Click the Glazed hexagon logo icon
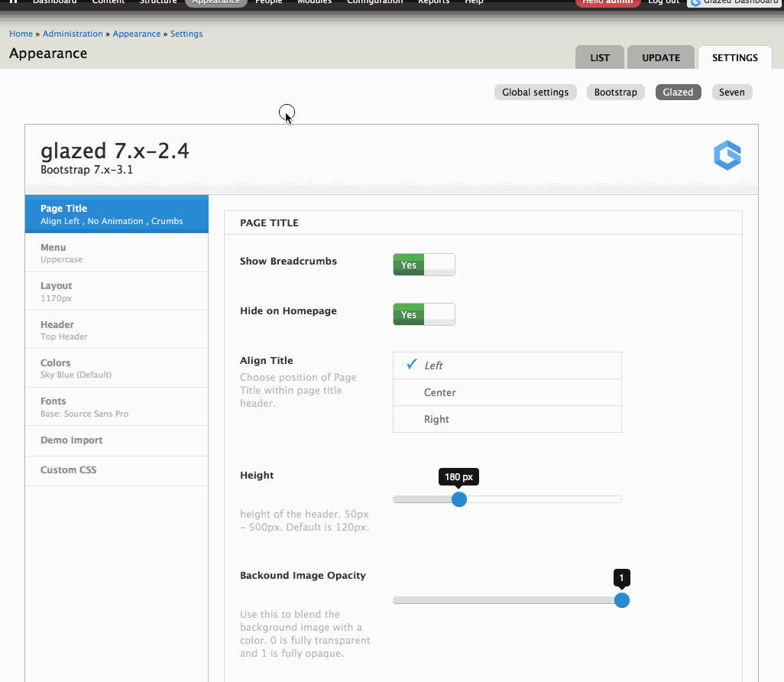 coord(727,155)
